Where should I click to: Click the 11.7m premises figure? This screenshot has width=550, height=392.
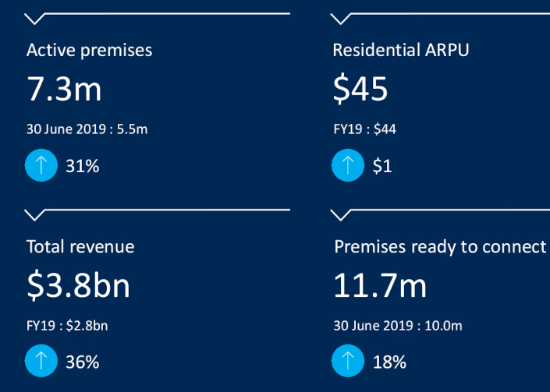pyautogui.click(x=380, y=286)
